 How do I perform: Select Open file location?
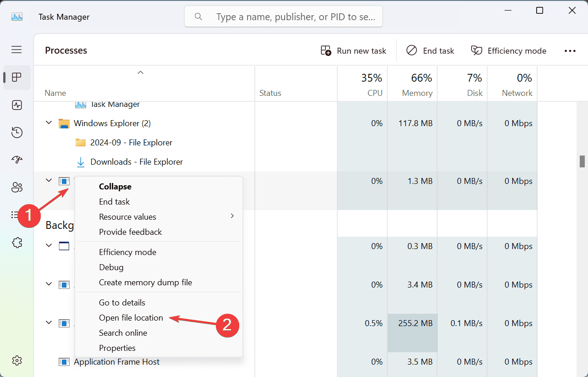159,318
